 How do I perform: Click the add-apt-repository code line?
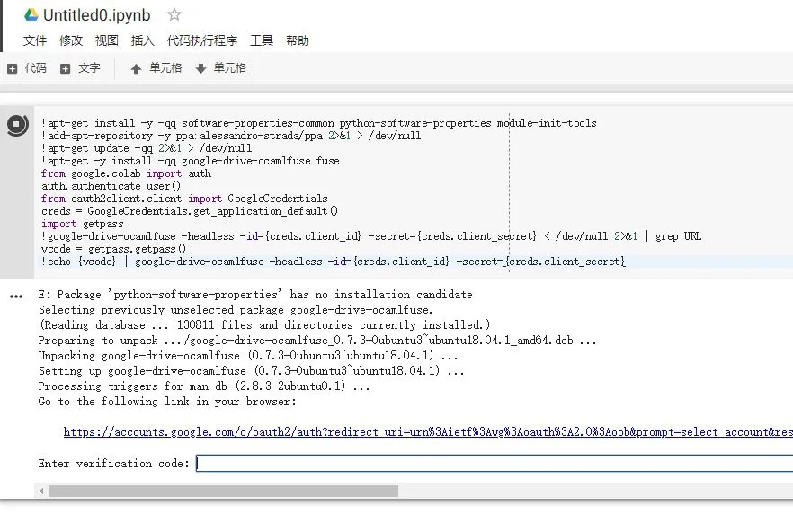[231, 136]
